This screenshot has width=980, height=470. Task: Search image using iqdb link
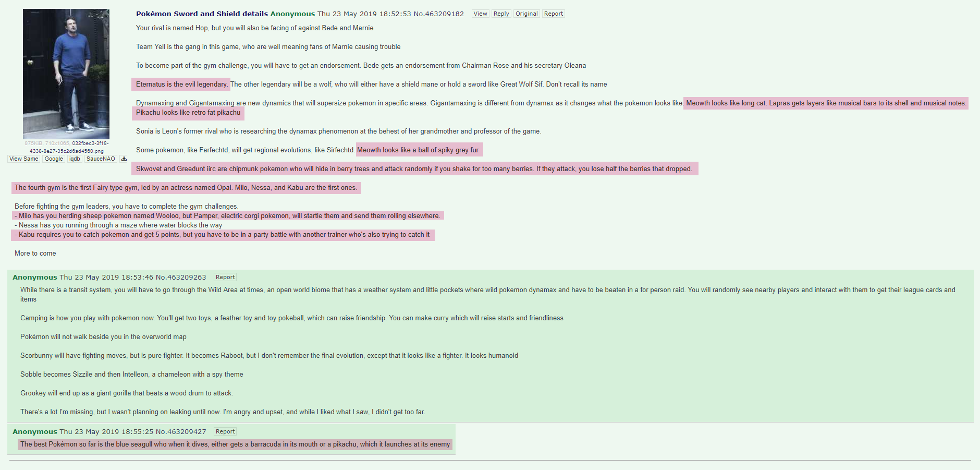coord(75,159)
